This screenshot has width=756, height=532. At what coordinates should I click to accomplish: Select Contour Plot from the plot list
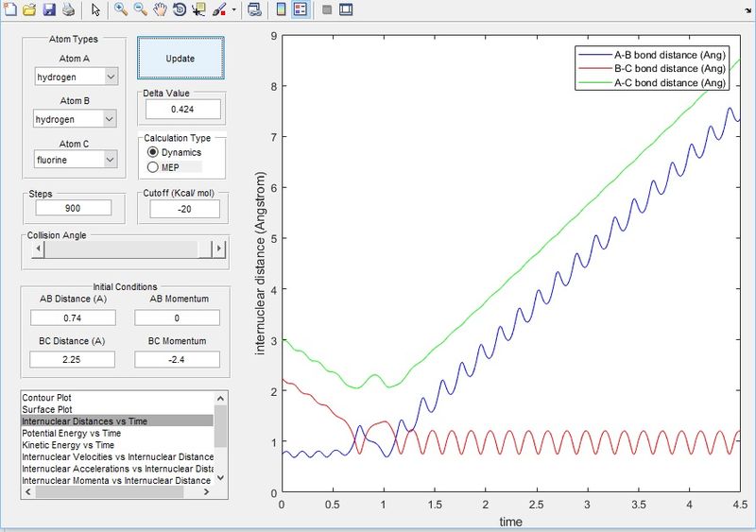tap(47, 398)
